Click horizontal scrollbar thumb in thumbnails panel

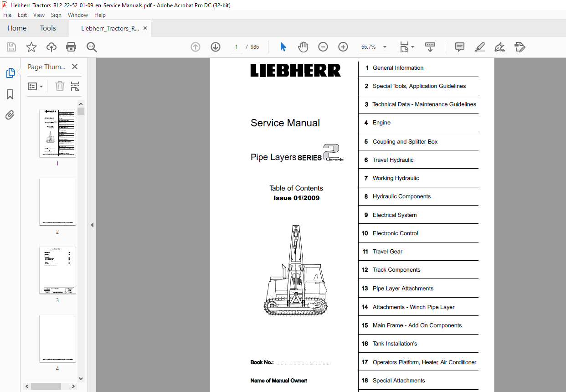(x=46, y=386)
